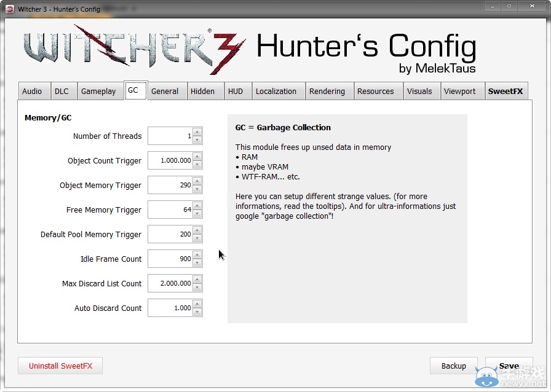Click the 'by MelekTaus' credit text
This screenshot has width=551, height=392.
(x=437, y=68)
